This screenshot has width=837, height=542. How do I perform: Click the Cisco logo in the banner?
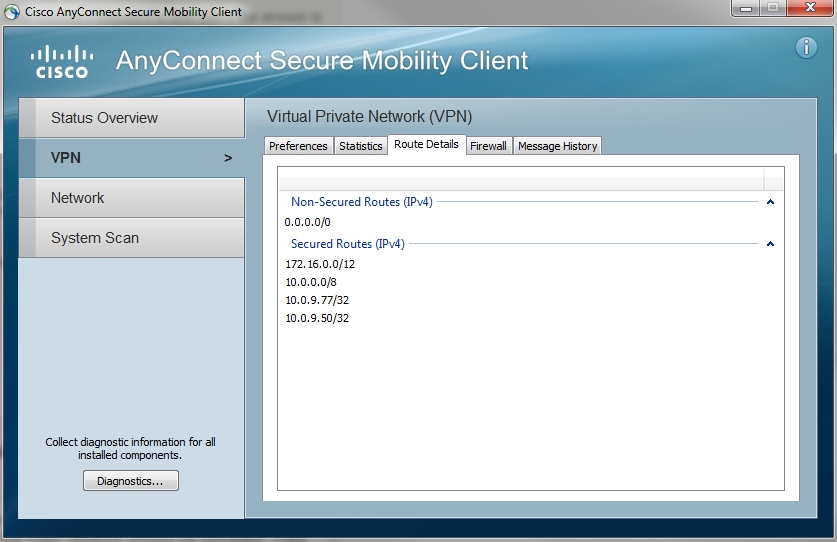coord(62,62)
